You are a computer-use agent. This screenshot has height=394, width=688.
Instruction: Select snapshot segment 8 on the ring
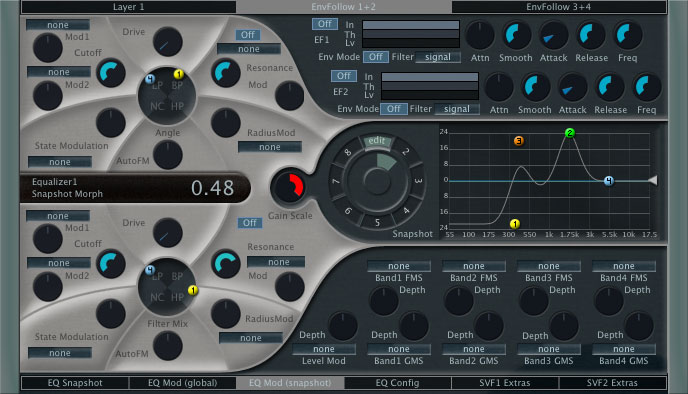pos(348,152)
